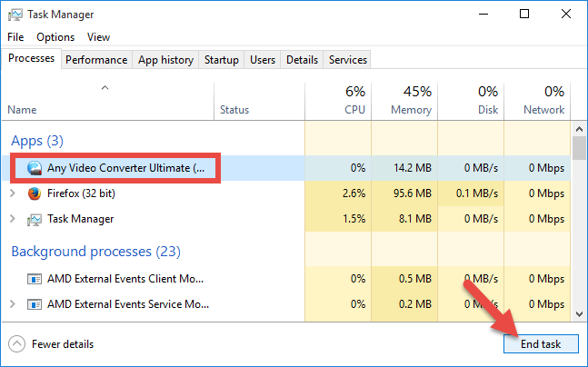This screenshot has height=367, width=588.
Task: Click the 0.2 MB memory value
Action: 415,304
